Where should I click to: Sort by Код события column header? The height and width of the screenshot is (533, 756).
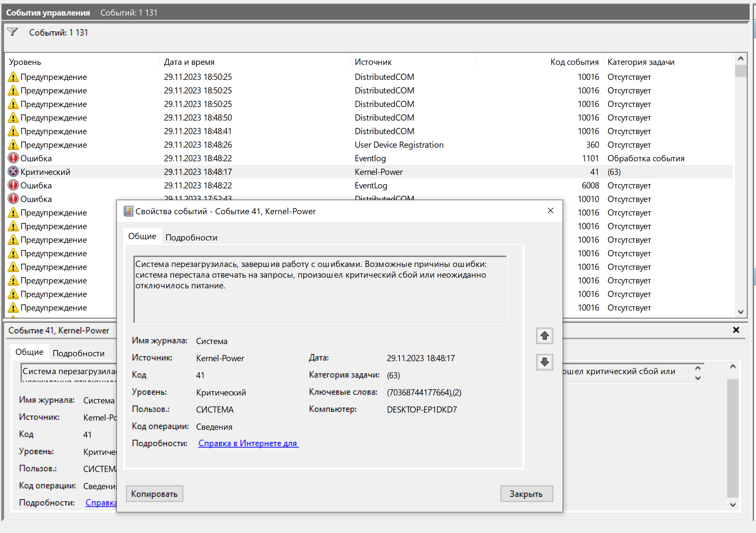574,62
